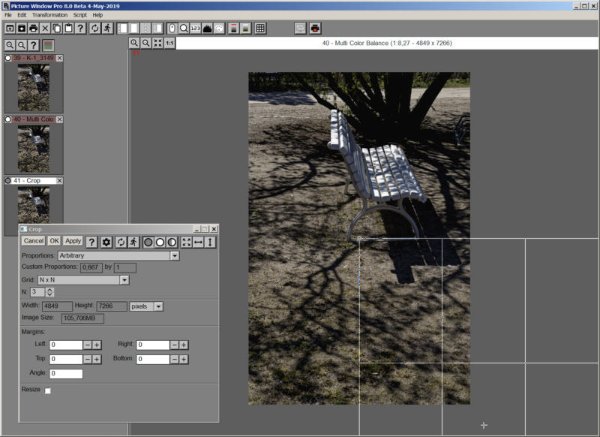Open the Script menu
Viewport: 600px width, 437px height.
click(x=80, y=15)
